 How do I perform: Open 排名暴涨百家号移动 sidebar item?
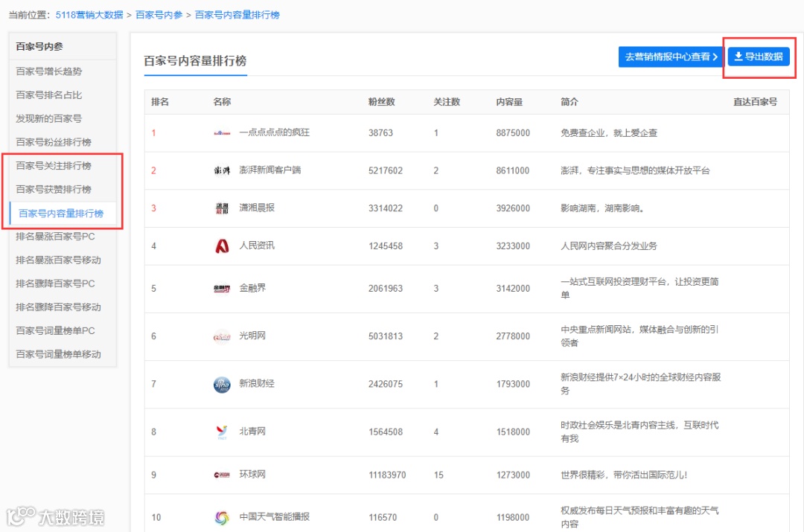coord(58,260)
